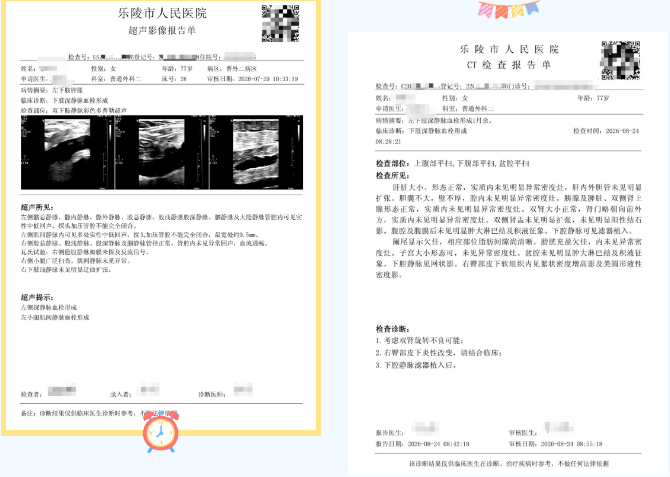The height and width of the screenshot is (477, 670).
Task: Select the finding '左侧深静脉血栓形成'
Action: coord(49,307)
